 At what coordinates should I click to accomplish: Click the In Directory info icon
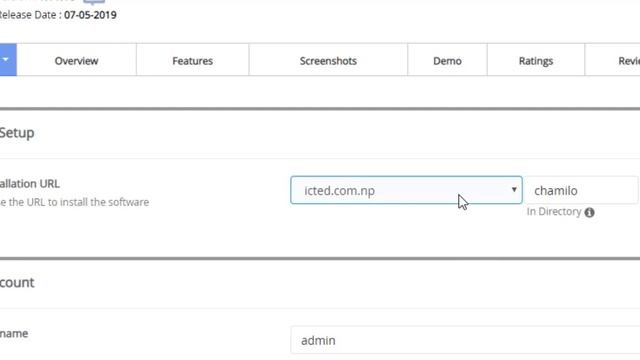[x=589, y=212]
